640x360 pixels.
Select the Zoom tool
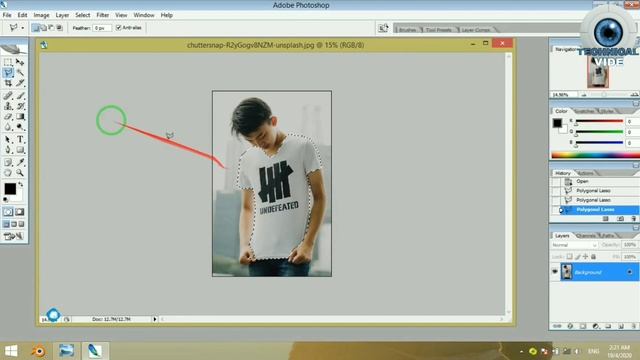tap(20, 173)
